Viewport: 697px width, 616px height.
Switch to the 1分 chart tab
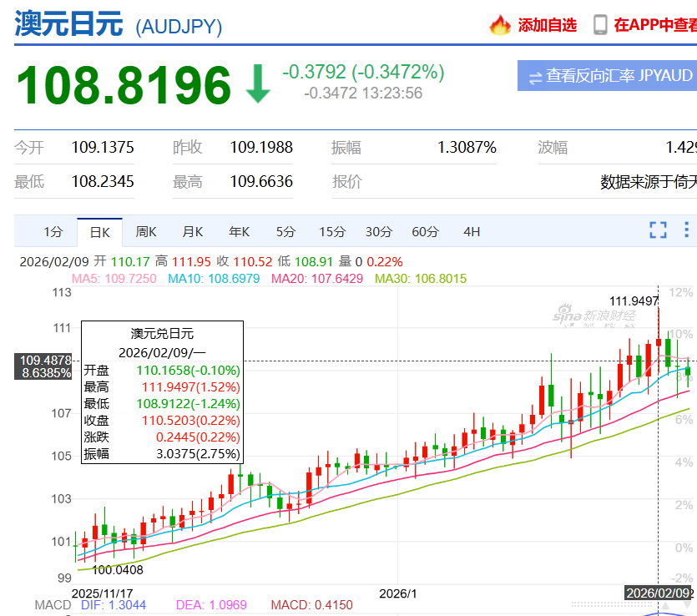53,232
